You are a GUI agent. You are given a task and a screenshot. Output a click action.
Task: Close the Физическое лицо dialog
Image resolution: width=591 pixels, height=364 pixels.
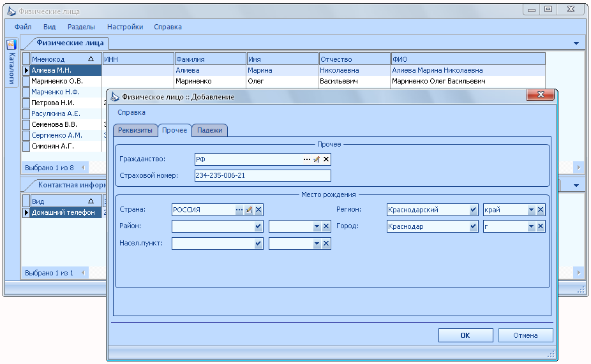click(x=541, y=94)
